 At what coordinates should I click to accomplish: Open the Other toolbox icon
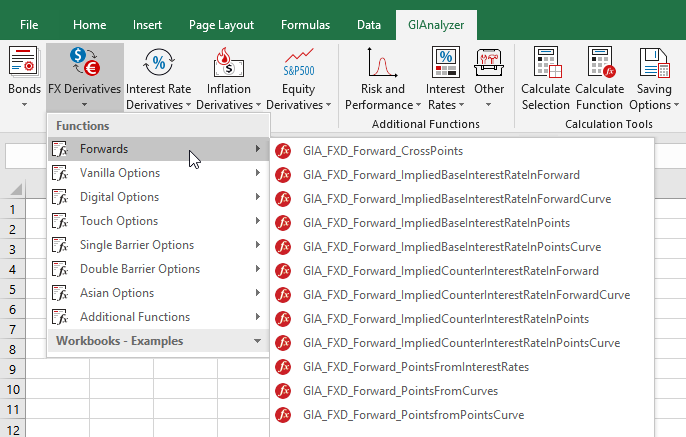[489, 63]
